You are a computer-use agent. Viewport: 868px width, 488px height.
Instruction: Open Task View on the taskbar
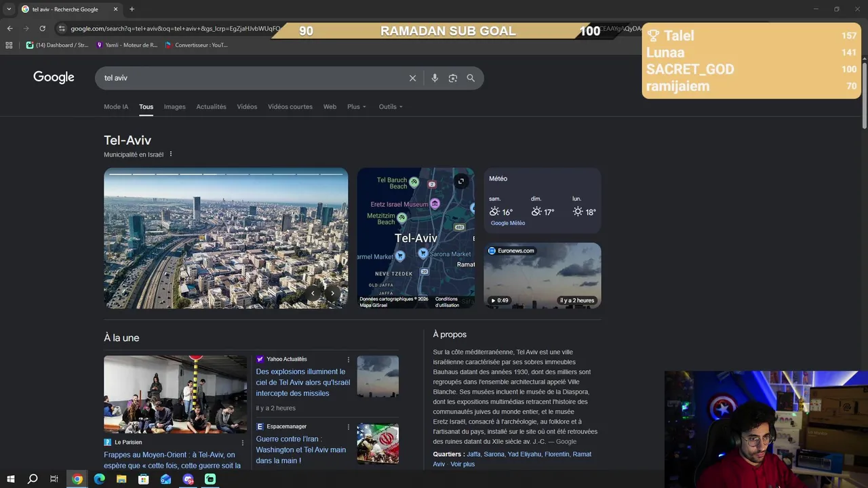[x=54, y=479]
